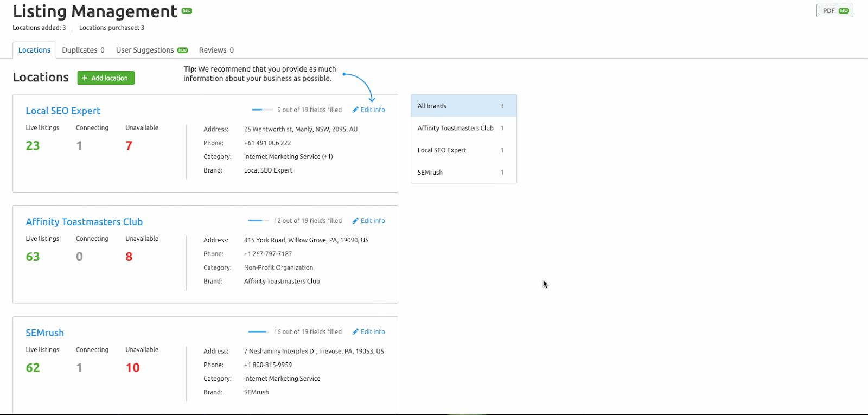
Task: Click the Edit info text for the SEMrush location
Action: [x=373, y=331]
